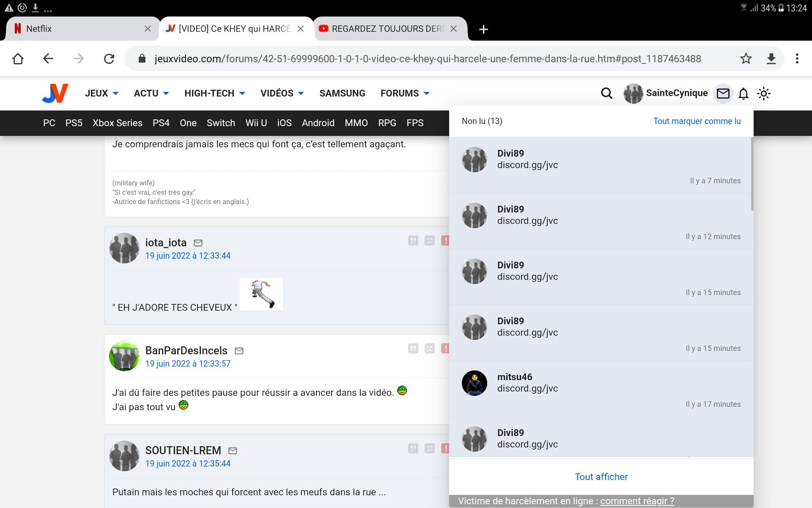The height and width of the screenshot is (508, 812).
Task: Select the Switch platform menu item
Action: coord(221,123)
